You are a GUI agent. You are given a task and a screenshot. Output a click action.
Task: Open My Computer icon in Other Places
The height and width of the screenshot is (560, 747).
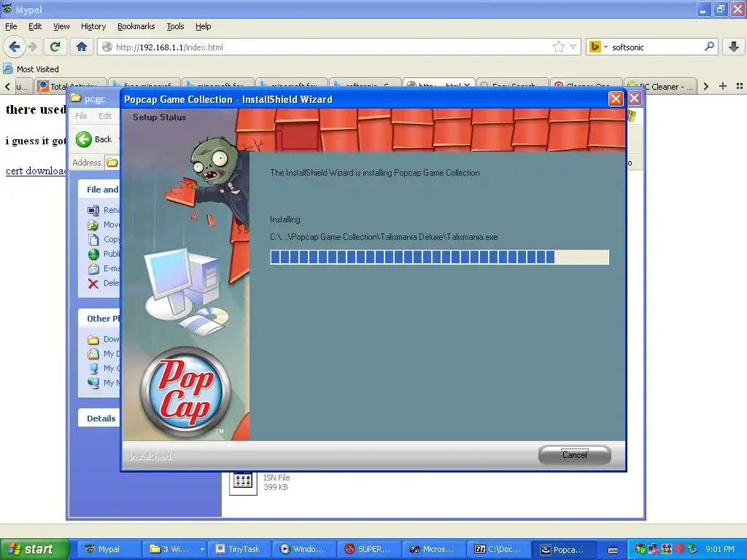93,368
